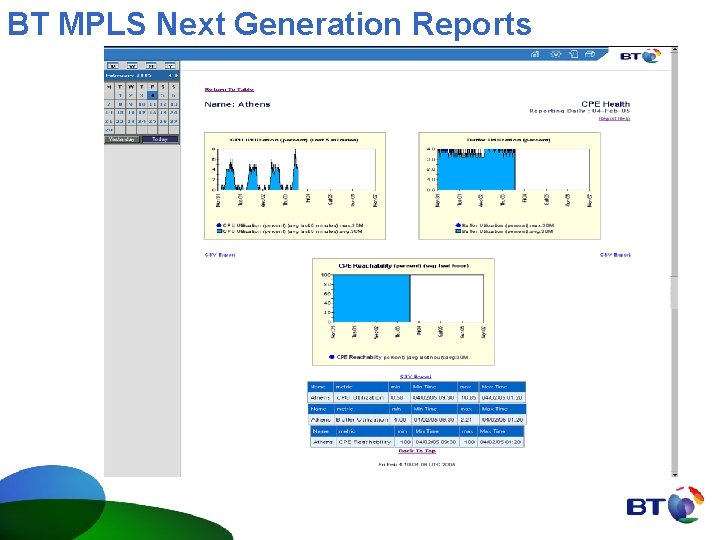The height and width of the screenshot is (540, 720).
Task: Click the 'CPE Health' report title
Action: tap(606, 104)
